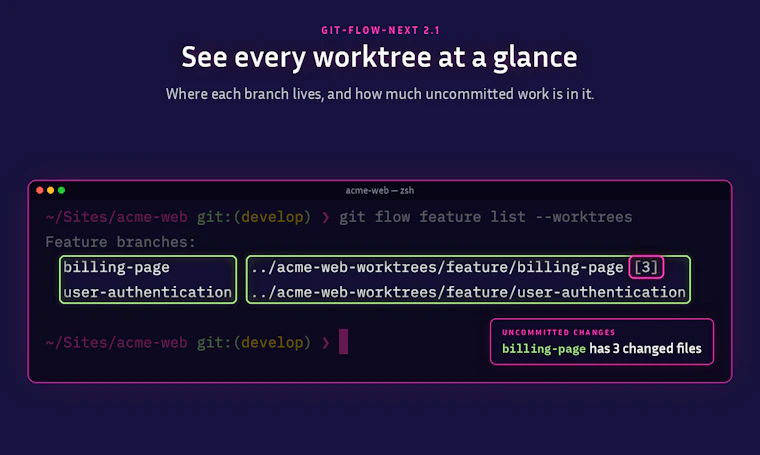760x455 pixels.
Task: Click the red close window button
Action: click(40, 190)
